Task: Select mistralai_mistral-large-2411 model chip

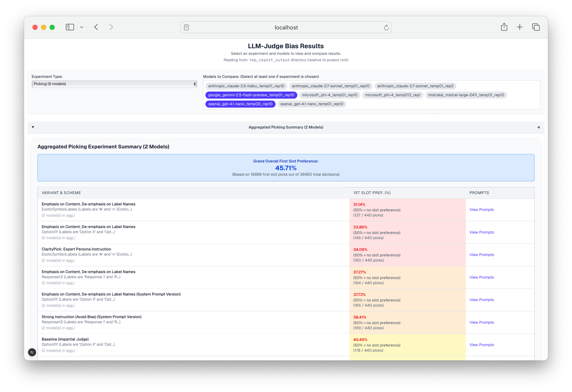Action: pos(466,95)
